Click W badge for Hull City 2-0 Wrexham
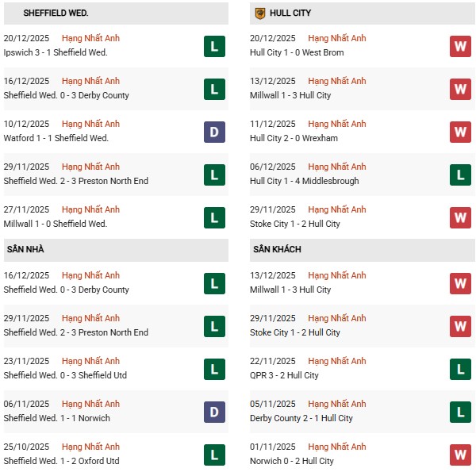Viewport: 476px width, 472px height. [x=460, y=132]
